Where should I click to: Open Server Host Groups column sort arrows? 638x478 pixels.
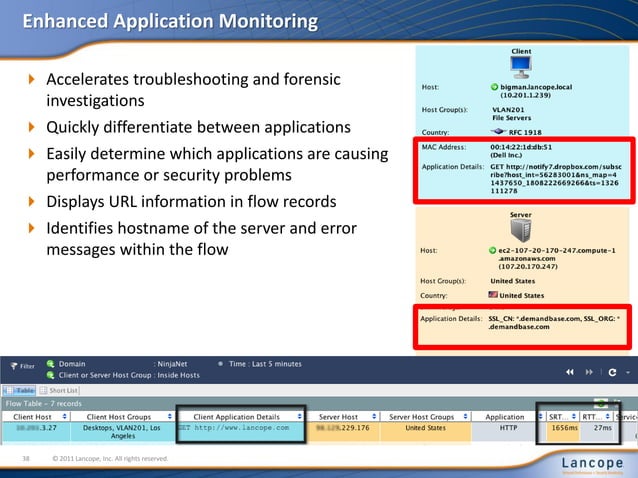point(463,416)
